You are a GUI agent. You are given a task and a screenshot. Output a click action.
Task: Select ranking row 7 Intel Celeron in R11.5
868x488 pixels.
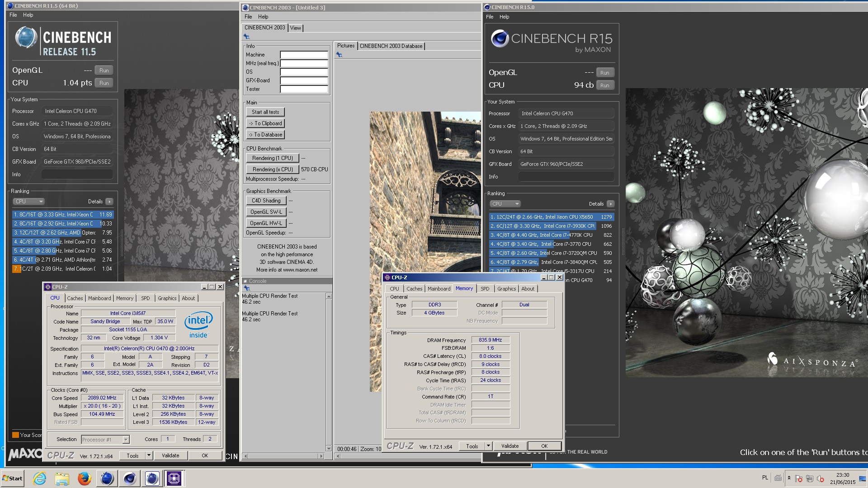coord(63,269)
